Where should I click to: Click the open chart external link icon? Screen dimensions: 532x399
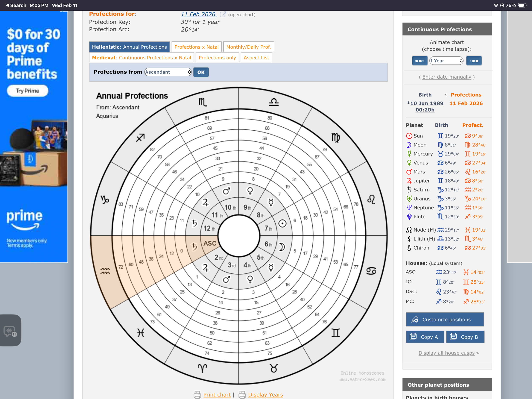pyautogui.click(x=223, y=14)
